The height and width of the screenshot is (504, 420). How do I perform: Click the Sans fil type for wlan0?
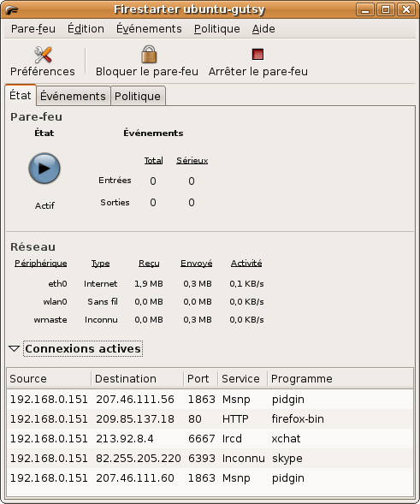(103, 302)
